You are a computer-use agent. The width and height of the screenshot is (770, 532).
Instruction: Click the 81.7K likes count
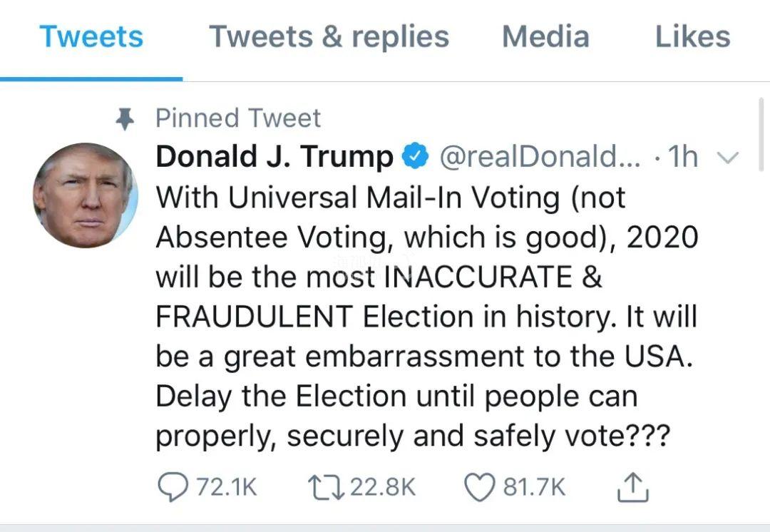pyautogui.click(x=535, y=487)
